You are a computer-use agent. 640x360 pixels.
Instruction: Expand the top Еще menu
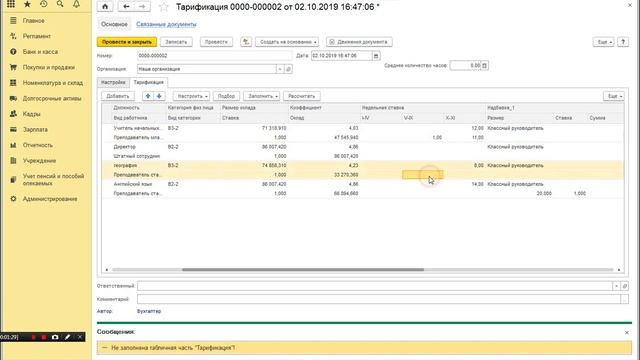tap(603, 42)
